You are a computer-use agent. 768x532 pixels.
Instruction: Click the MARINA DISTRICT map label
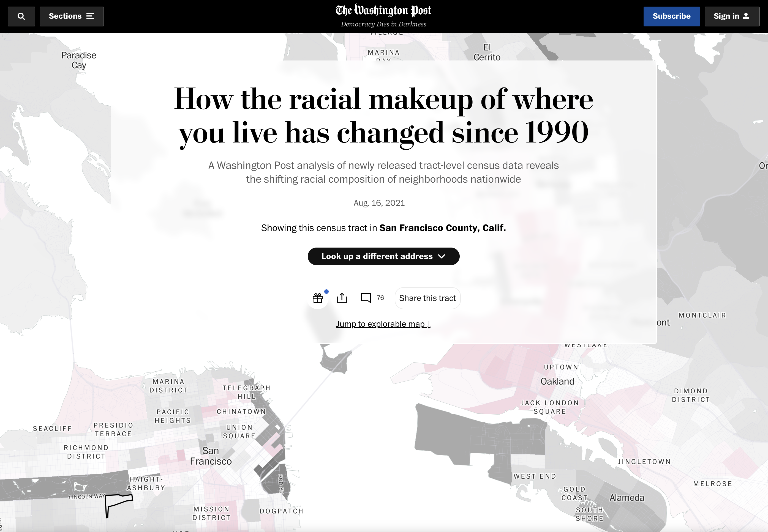168,386
